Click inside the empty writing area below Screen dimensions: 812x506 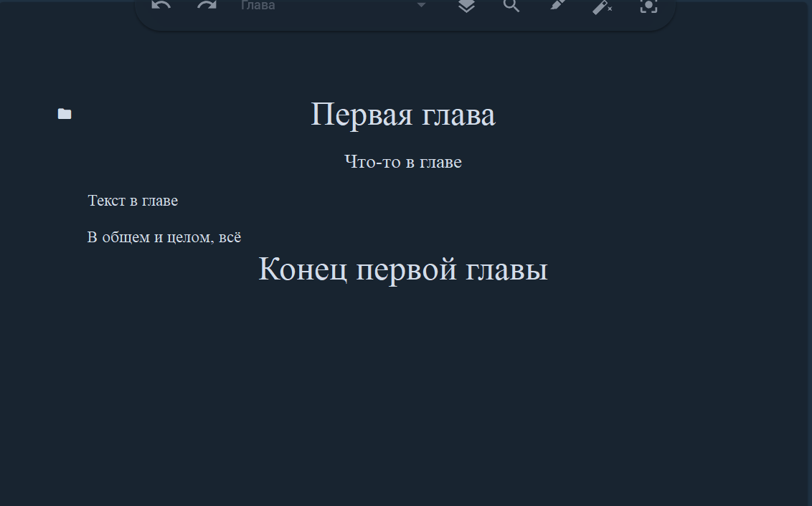coord(403,373)
